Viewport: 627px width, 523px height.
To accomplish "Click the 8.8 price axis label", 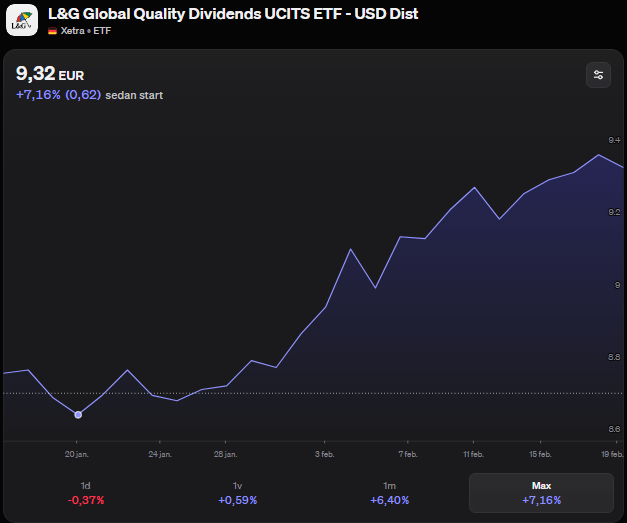I will coord(614,357).
